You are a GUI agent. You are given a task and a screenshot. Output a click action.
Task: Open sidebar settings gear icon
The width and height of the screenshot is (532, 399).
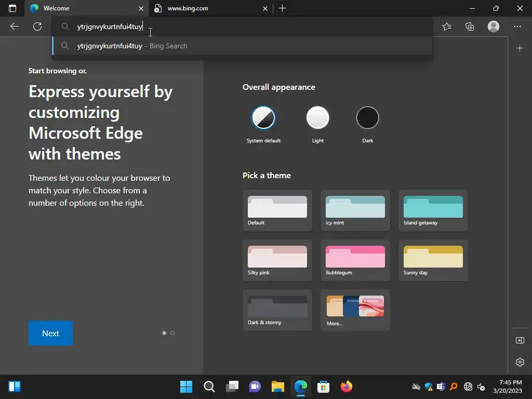pos(520,362)
